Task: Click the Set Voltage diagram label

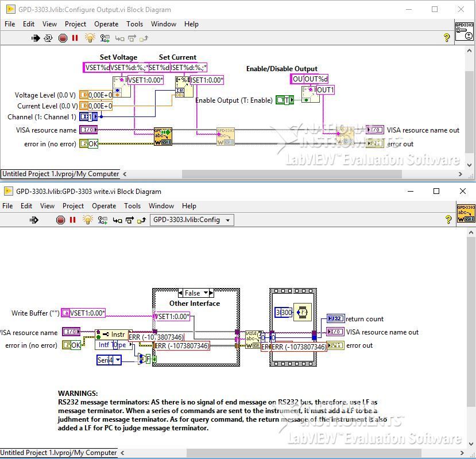Action: tap(118, 57)
